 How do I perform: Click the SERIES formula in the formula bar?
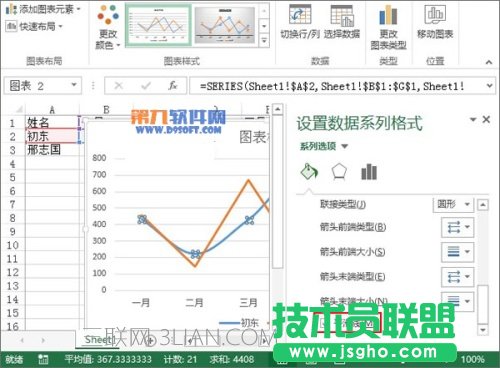click(x=332, y=86)
